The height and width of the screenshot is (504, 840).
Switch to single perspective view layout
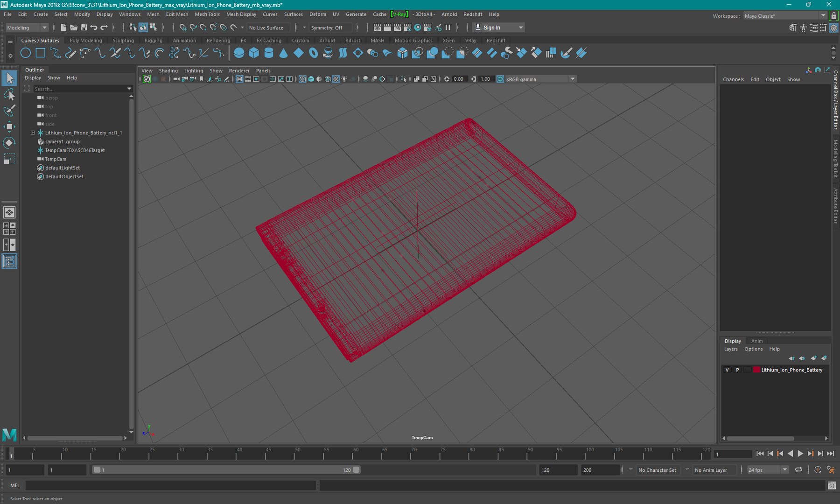pos(9,212)
